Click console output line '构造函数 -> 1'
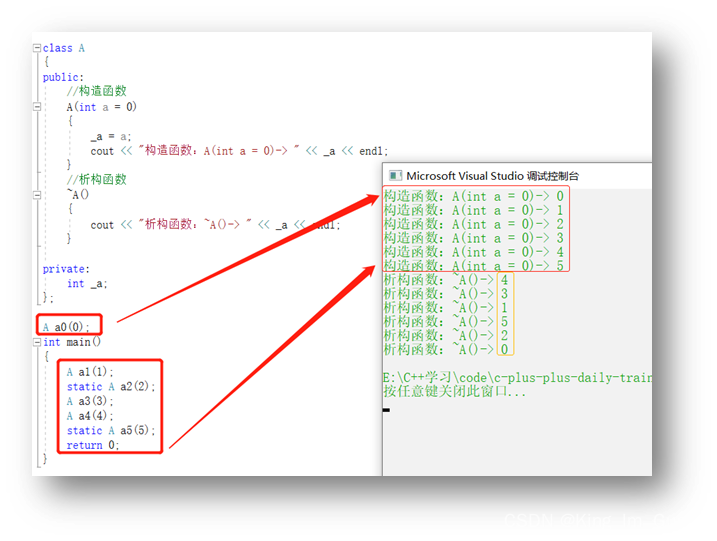The image size is (717, 541). coord(474,210)
